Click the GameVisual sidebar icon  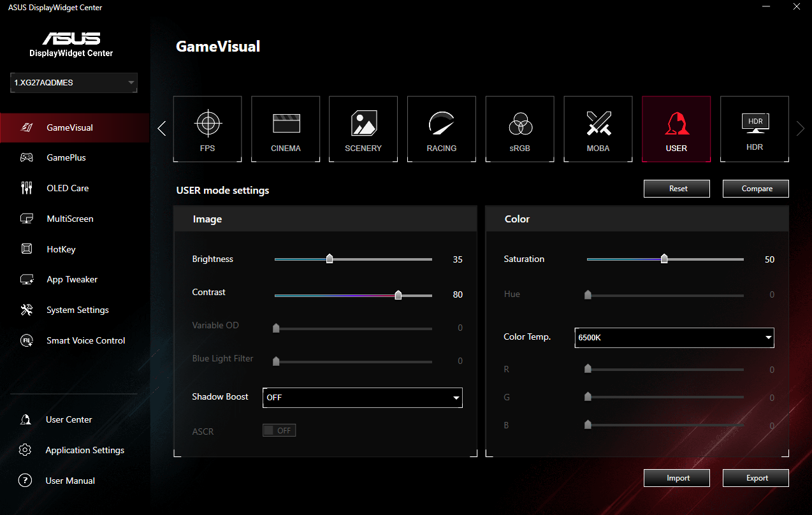click(26, 127)
